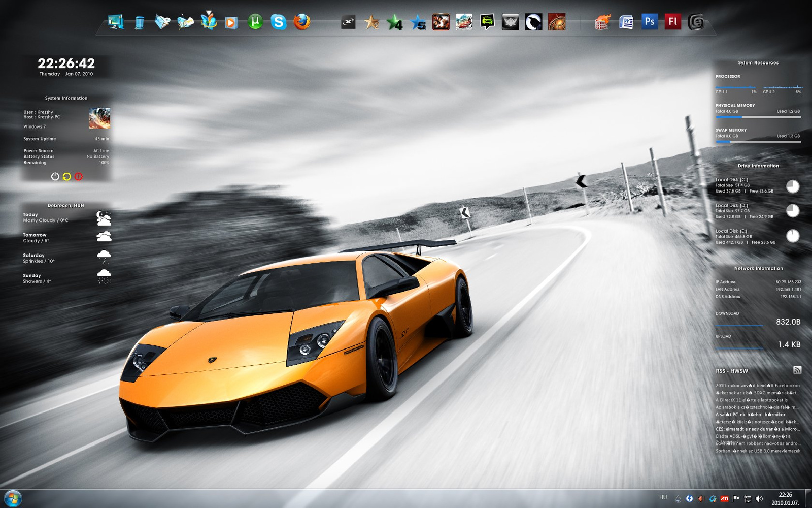Click the HU language indicator

tap(663, 497)
